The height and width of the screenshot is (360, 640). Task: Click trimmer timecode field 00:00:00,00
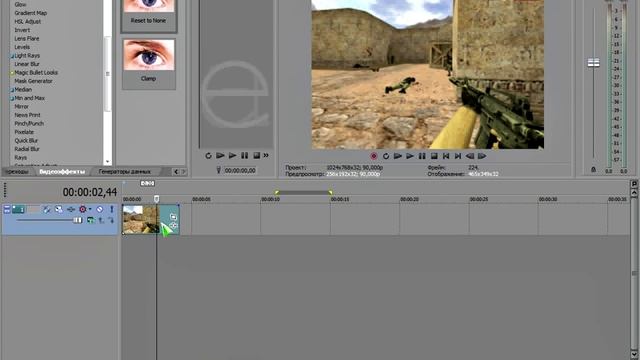(x=240, y=171)
